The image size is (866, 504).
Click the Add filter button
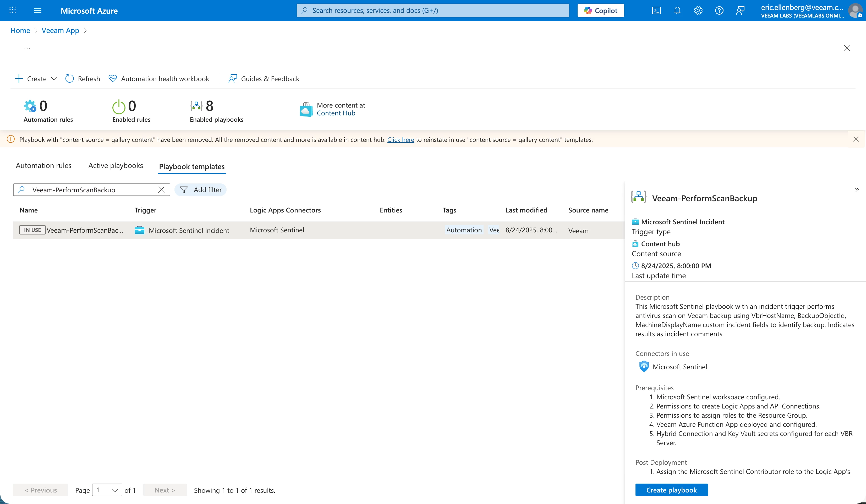coord(201,190)
